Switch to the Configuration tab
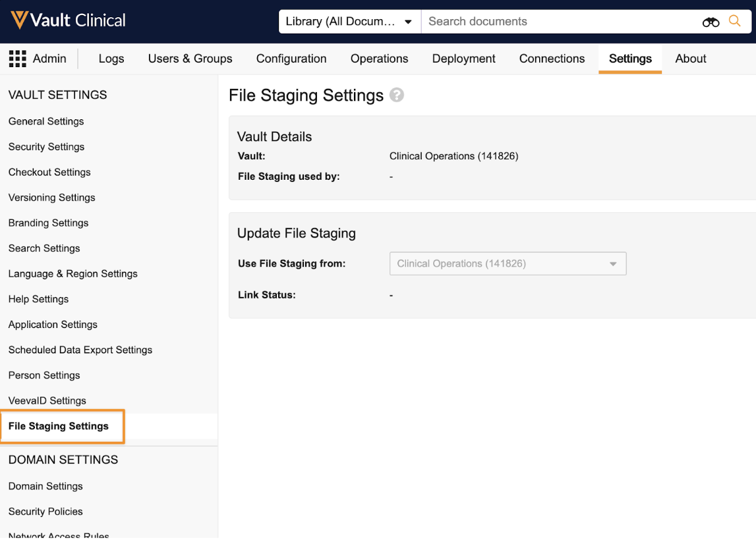 [291, 59]
